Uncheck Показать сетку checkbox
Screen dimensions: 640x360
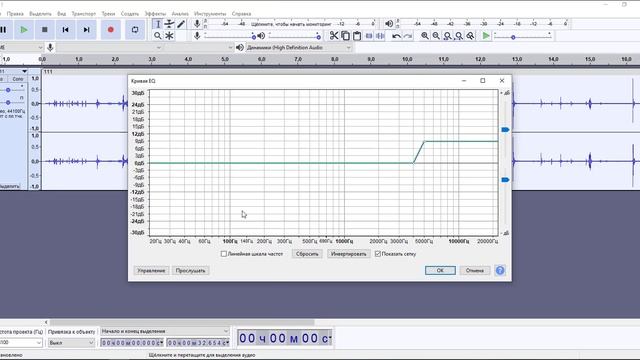378,254
